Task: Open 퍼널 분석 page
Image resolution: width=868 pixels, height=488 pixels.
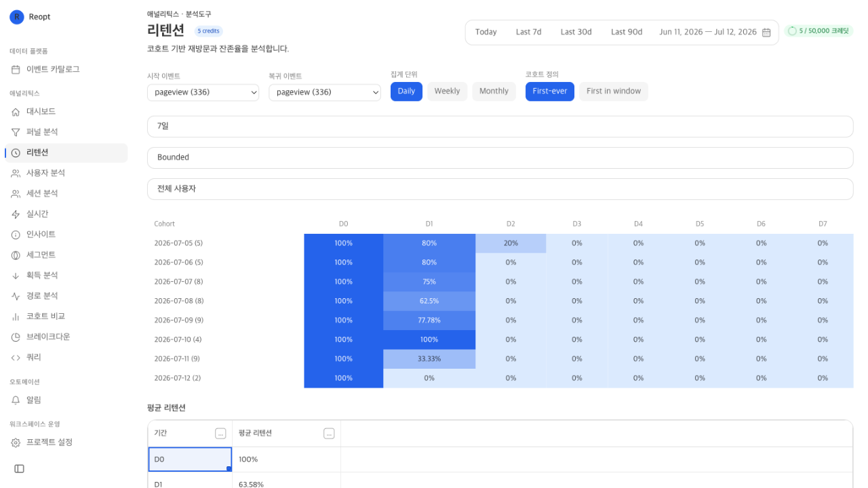Action: [66, 132]
